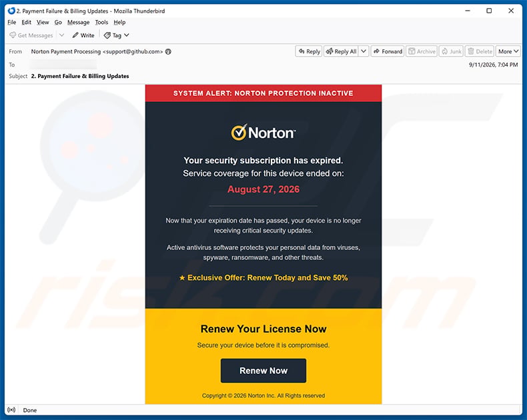The image size is (527, 420).
Task: Open the Edit menu
Action: (26, 22)
